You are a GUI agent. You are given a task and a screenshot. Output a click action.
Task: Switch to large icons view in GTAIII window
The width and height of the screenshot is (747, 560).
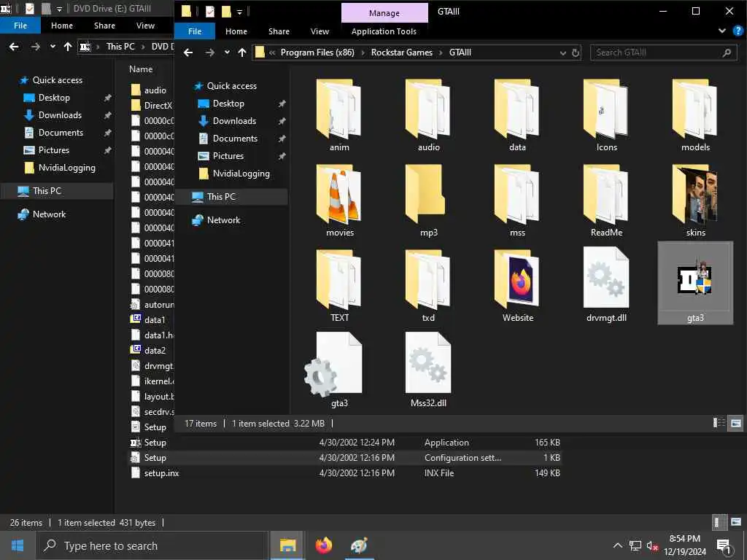736,423
